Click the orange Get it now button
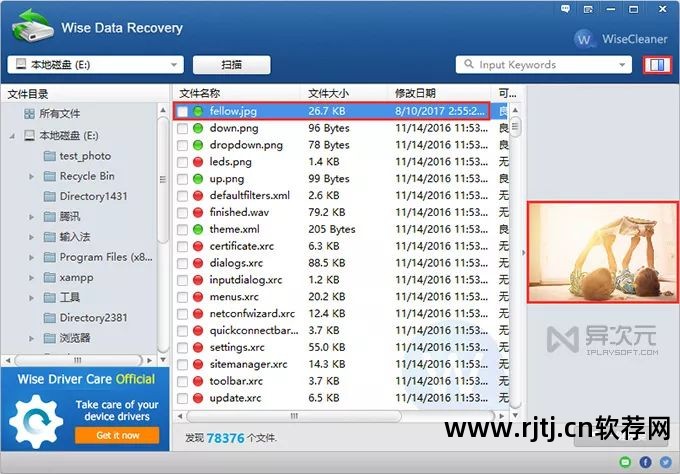Viewport: 680px width, 474px height. coord(116,436)
